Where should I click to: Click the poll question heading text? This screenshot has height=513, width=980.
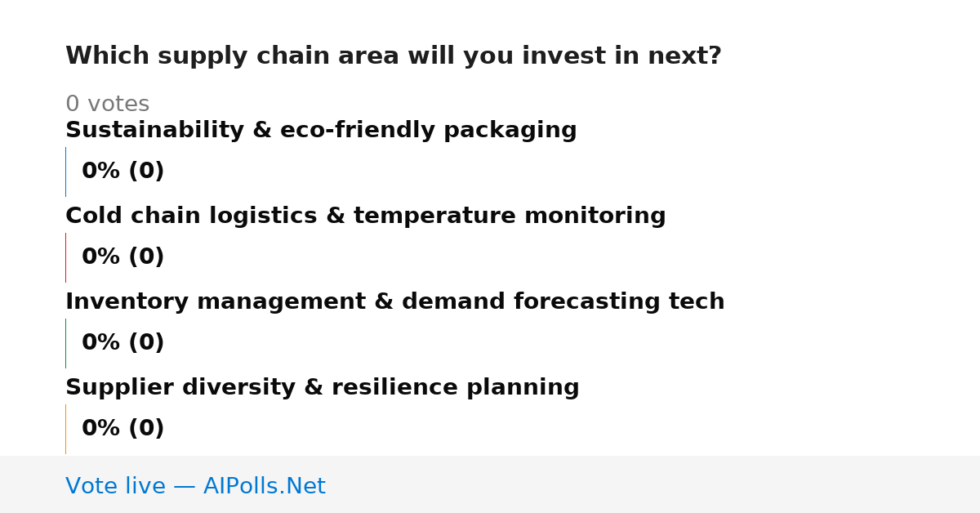coord(394,56)
